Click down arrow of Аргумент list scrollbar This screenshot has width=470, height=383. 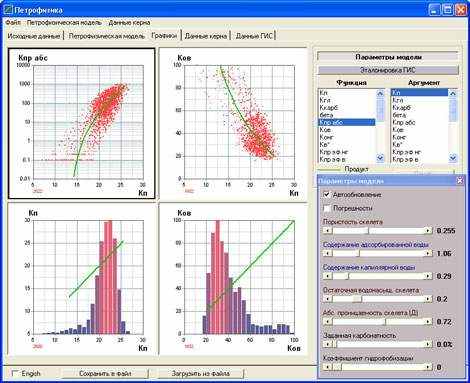click(x=453, y=158)
